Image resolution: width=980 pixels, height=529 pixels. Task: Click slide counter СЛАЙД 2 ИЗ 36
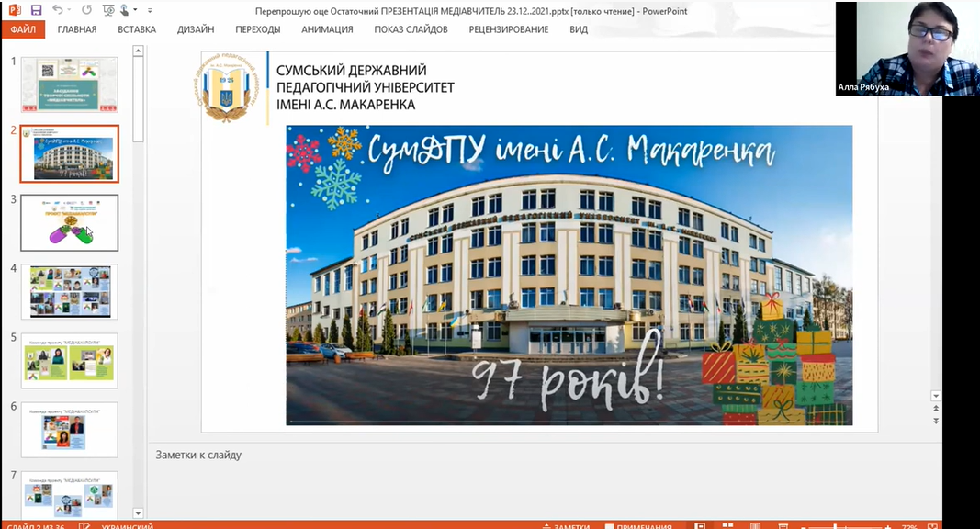pyautogui.click(x=37, y=526)
